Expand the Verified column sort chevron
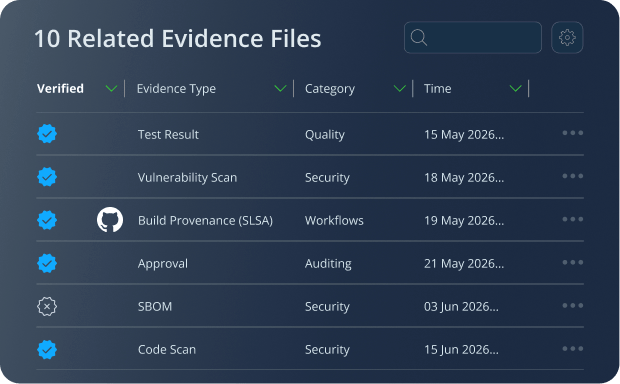The height and width of the screenshot is (384, 620). tap(112, 89)
